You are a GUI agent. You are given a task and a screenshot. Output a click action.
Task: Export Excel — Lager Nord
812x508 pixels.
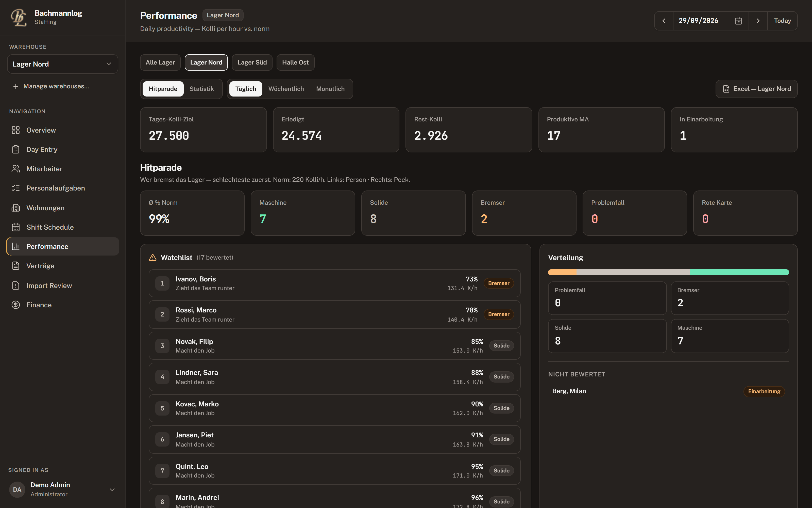756,89
